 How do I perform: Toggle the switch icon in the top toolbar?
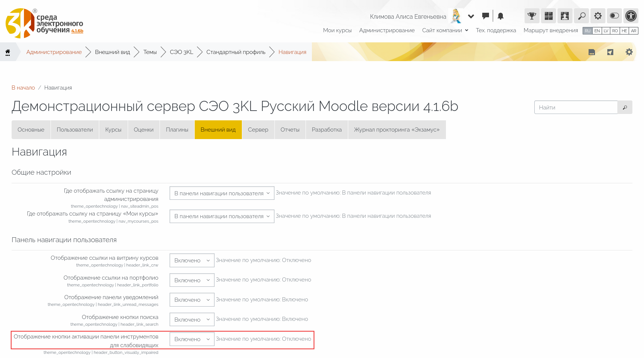[614, 16]
